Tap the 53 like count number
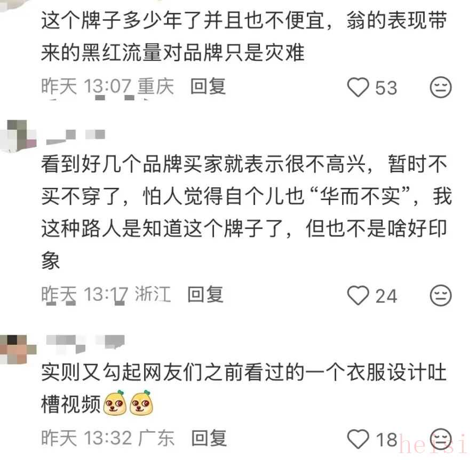The image size is (476, 460). coord(386,88)
